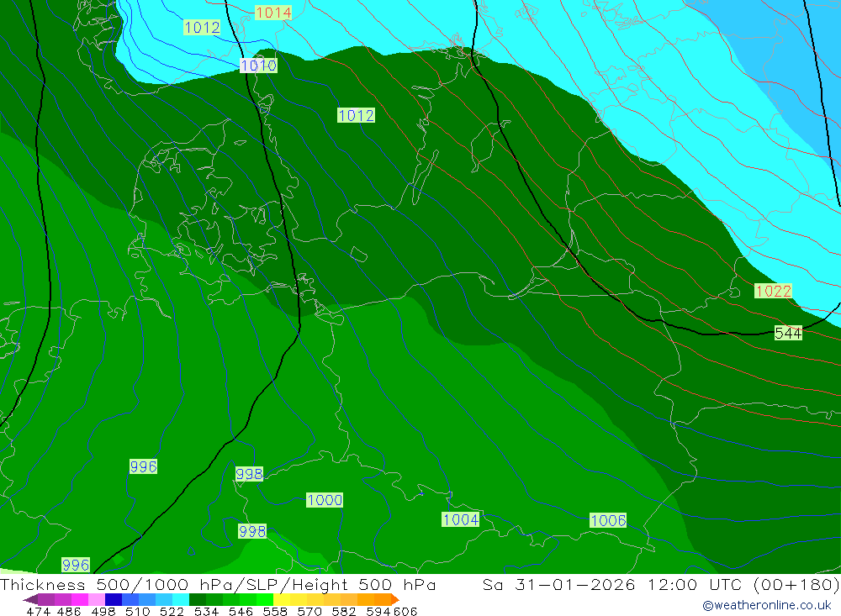Click the 1000 isobar label
Viewport: 841px width, 616px height.
point(325,500)
